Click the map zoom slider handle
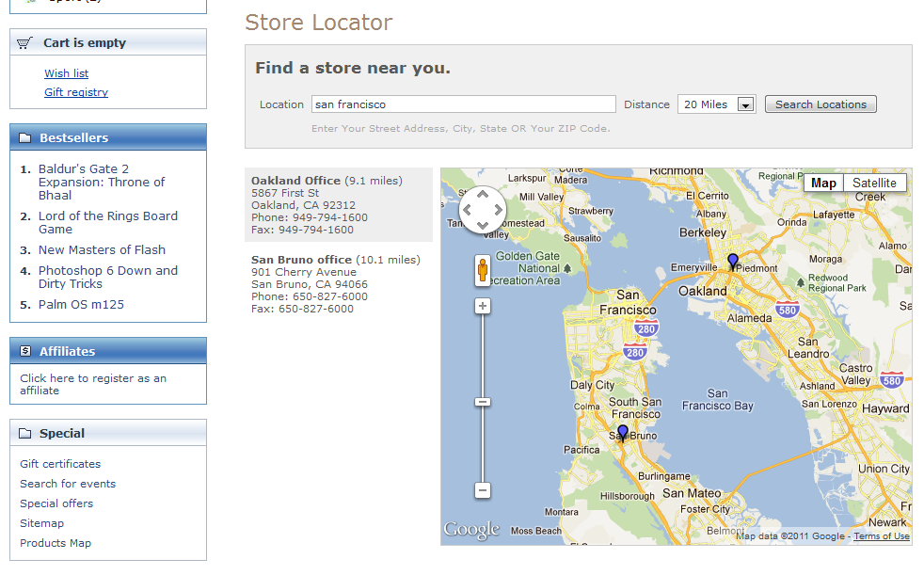 tap(483, 402)
